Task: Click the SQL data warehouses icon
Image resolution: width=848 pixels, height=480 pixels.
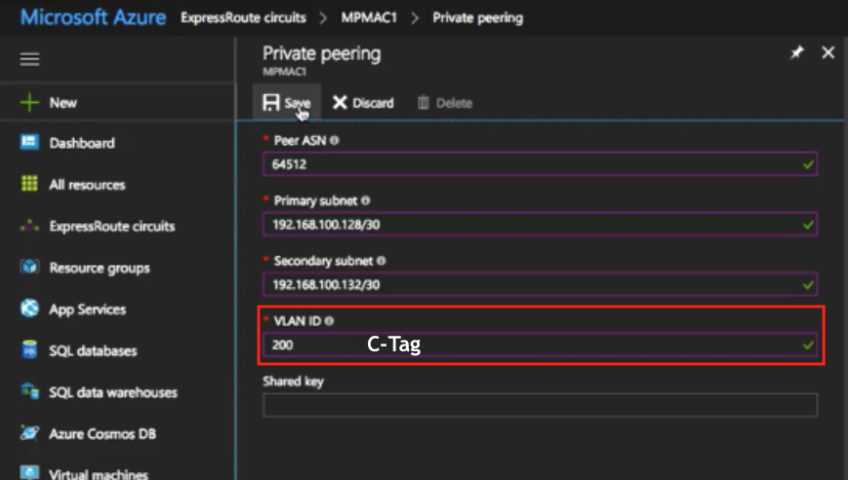Action: point(29,391)
